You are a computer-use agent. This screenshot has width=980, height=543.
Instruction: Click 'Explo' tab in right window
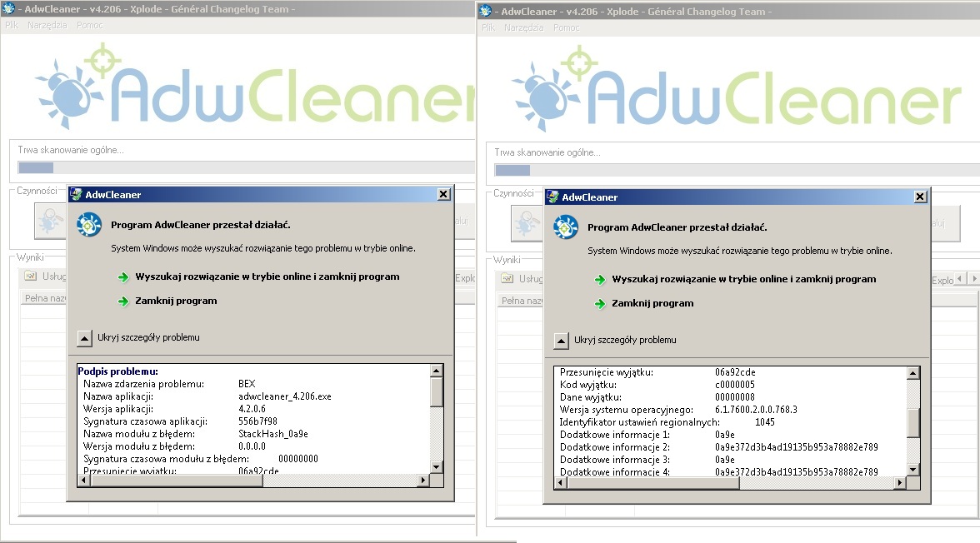(942, 281)
